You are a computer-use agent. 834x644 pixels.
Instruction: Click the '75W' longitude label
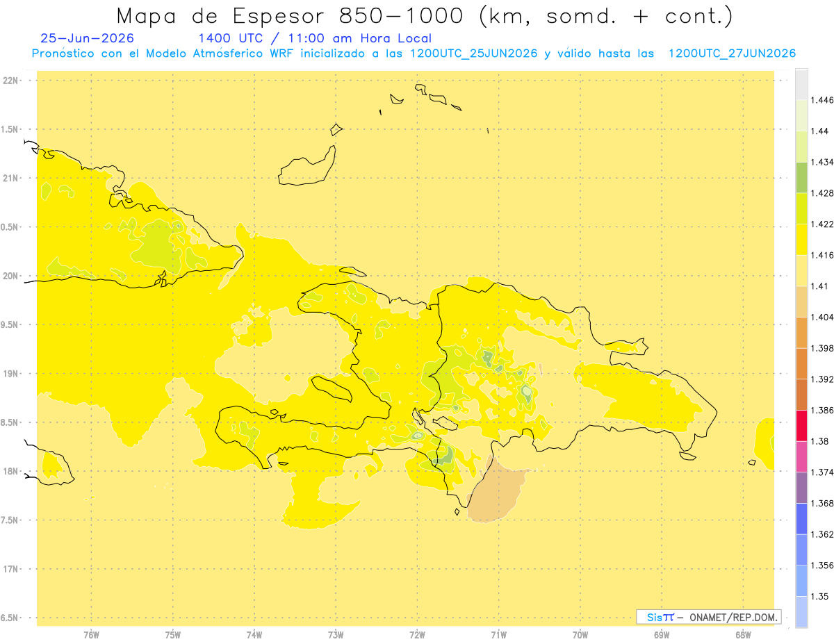click(172, 634)
